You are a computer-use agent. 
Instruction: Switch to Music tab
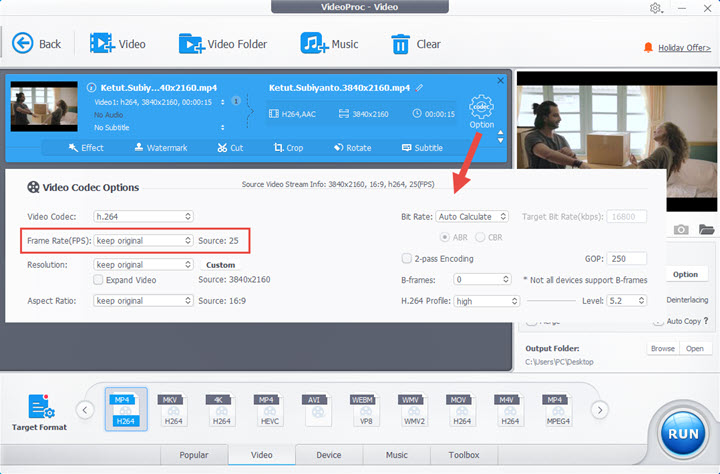click(x=397, y=455)
